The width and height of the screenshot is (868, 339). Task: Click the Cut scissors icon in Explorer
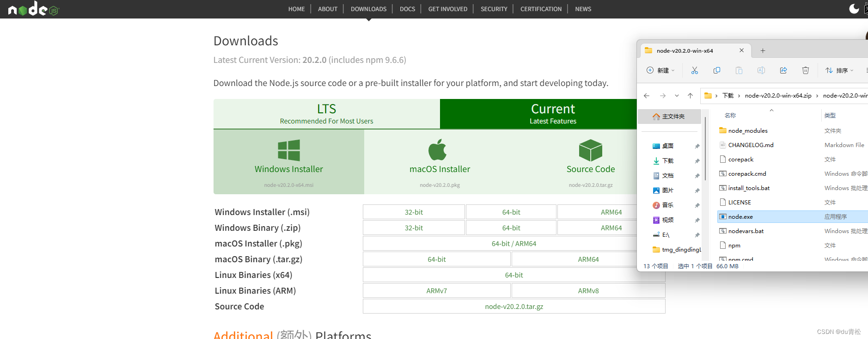[x=694, y=70]
